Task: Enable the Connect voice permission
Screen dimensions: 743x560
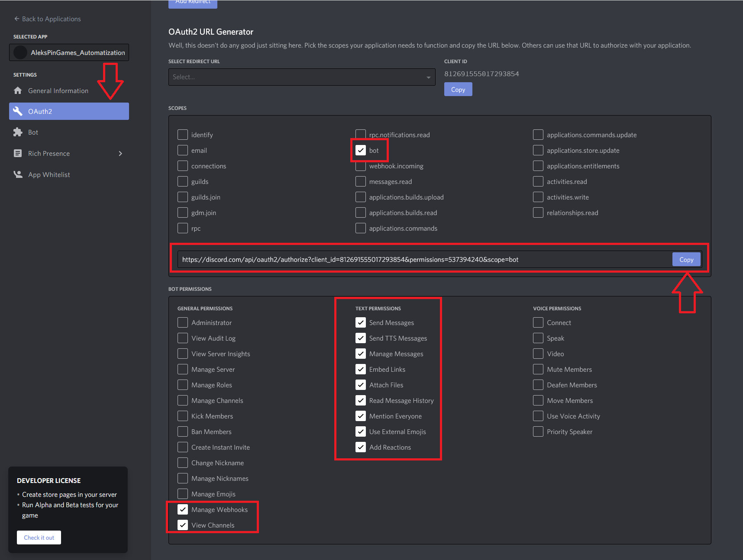Action: 538,322
